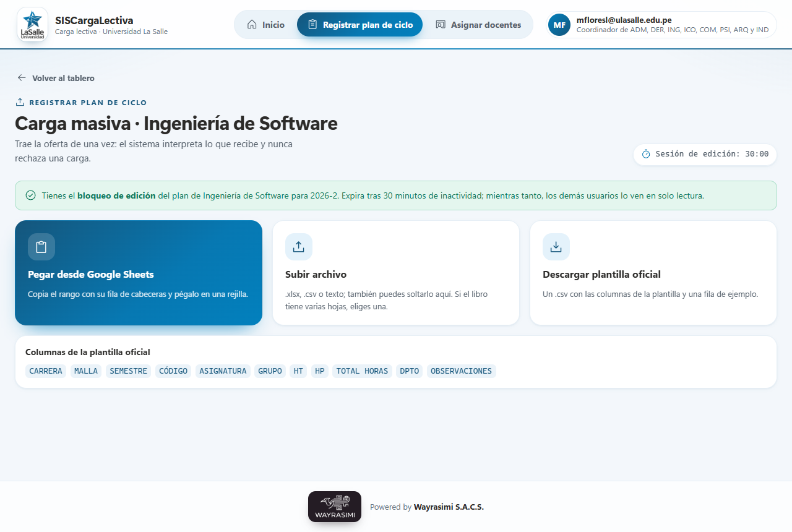This screenshot has width=792, height=532.
Task: Click the CARRERA column chip
Action: (46, 371)
